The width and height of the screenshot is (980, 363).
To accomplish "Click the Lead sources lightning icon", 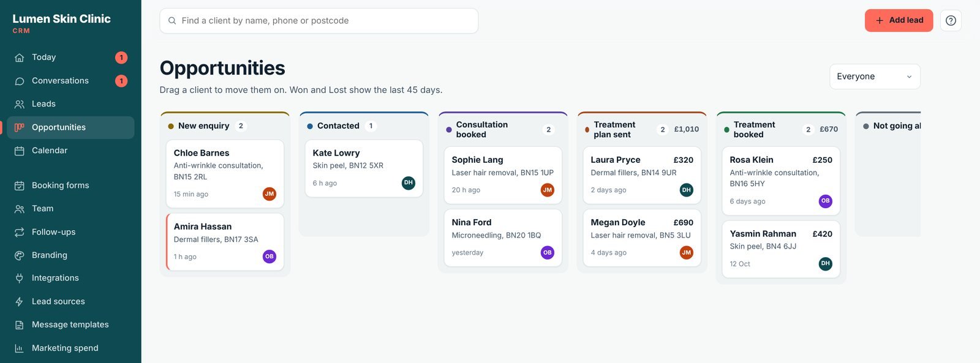I will (x=20, y=302).
